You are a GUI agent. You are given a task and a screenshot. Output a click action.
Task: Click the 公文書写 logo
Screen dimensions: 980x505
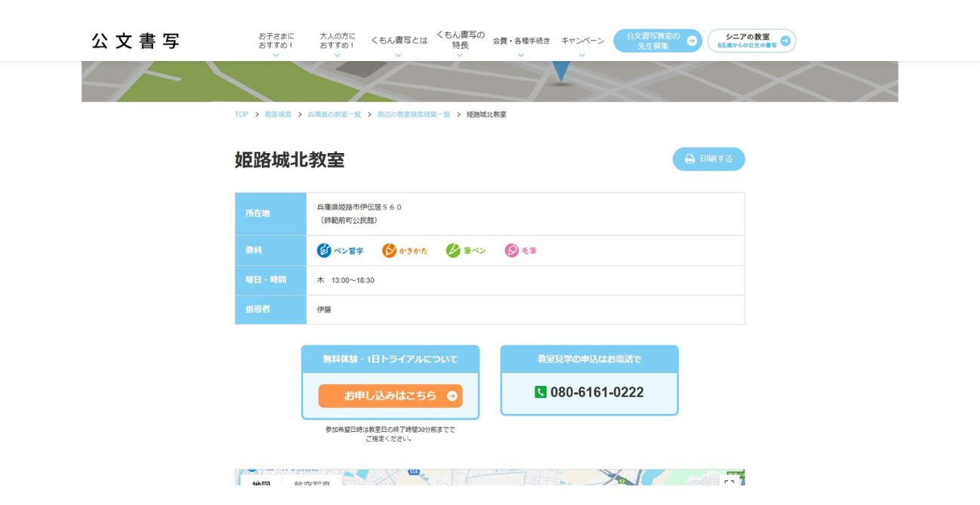(x=136, y=41)
